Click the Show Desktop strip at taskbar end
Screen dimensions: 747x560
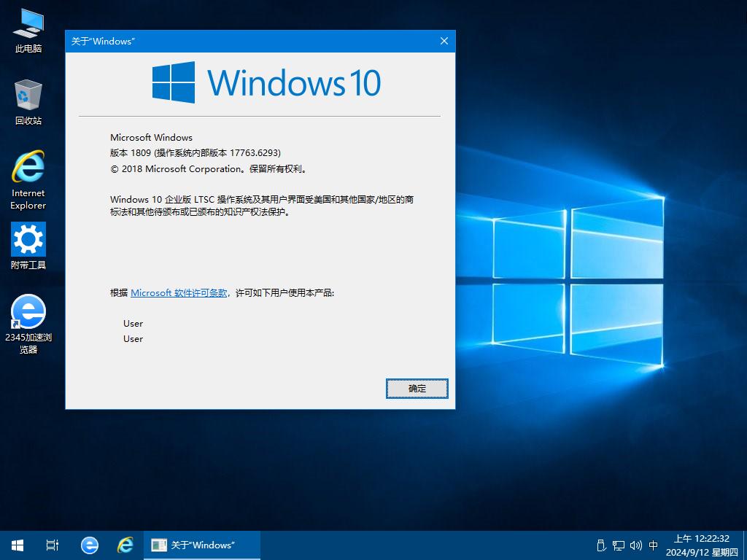point(745,545)
